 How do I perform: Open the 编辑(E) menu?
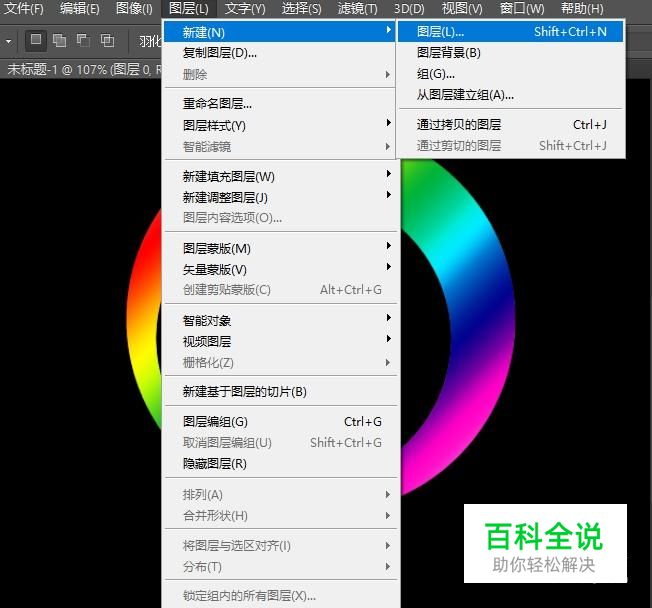pos(79,8)
